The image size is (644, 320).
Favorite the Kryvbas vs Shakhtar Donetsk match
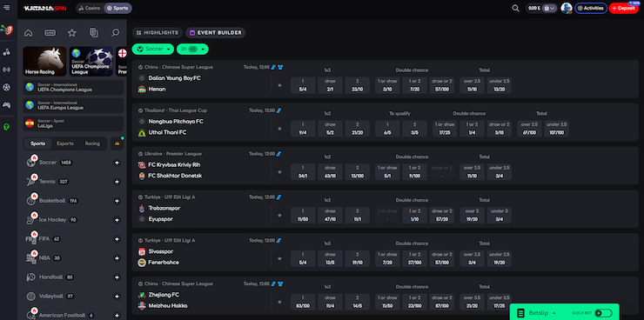click(279, 172)
